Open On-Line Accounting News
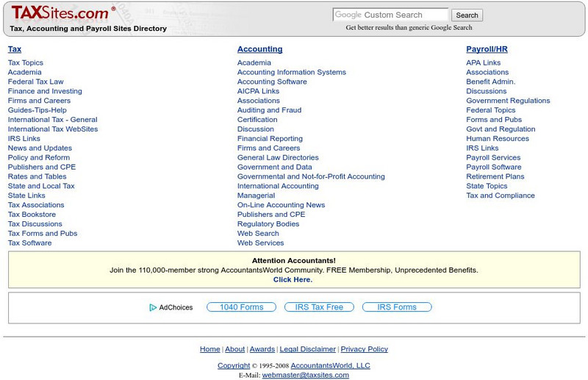The width and height of the screenshot is (588, 380). [x=282, y=205]
